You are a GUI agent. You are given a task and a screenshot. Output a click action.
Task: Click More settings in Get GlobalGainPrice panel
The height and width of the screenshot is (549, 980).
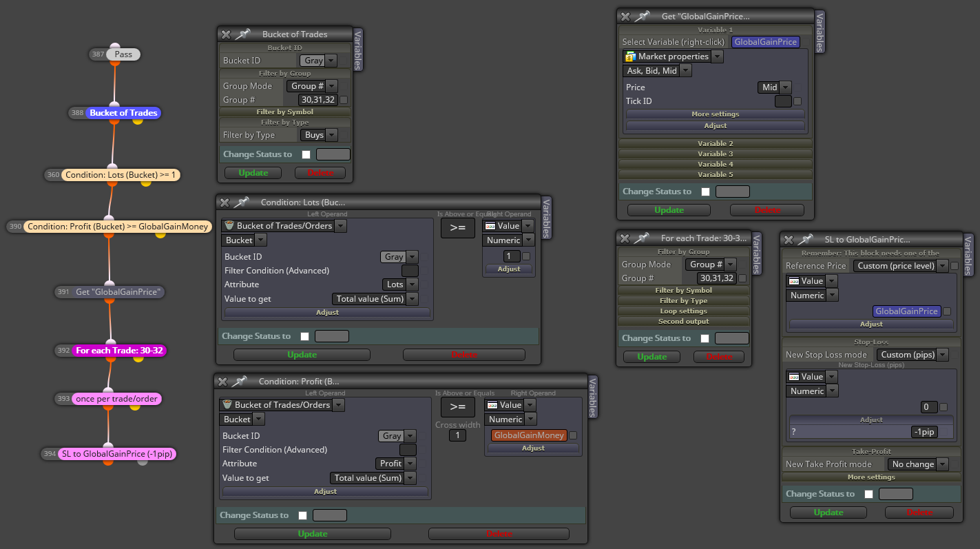[x=716, y=114]
